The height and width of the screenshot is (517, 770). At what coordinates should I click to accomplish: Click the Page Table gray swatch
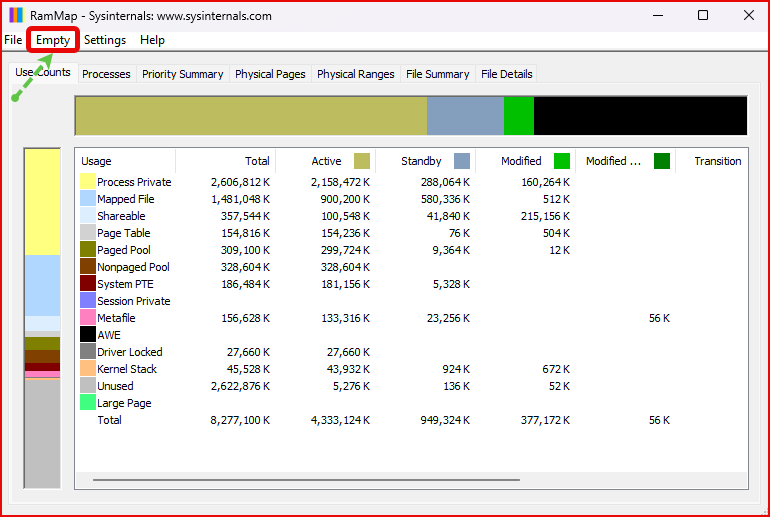(x=88, y=233)
